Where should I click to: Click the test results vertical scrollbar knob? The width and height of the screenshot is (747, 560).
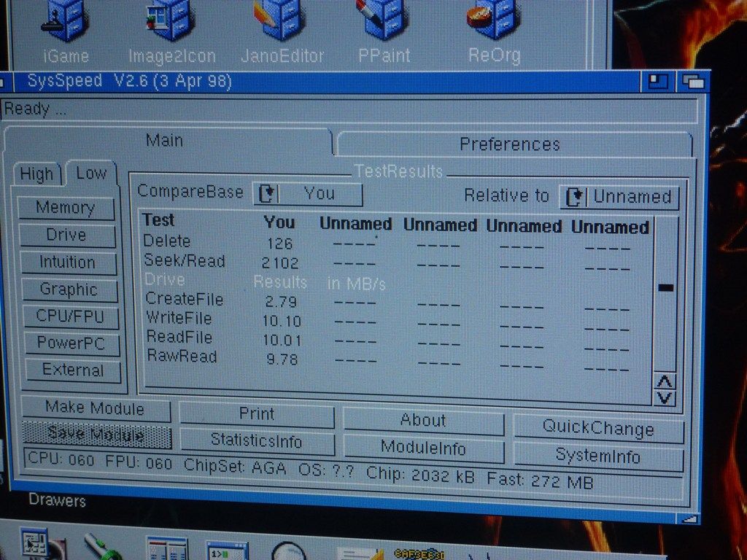[665, 287]
